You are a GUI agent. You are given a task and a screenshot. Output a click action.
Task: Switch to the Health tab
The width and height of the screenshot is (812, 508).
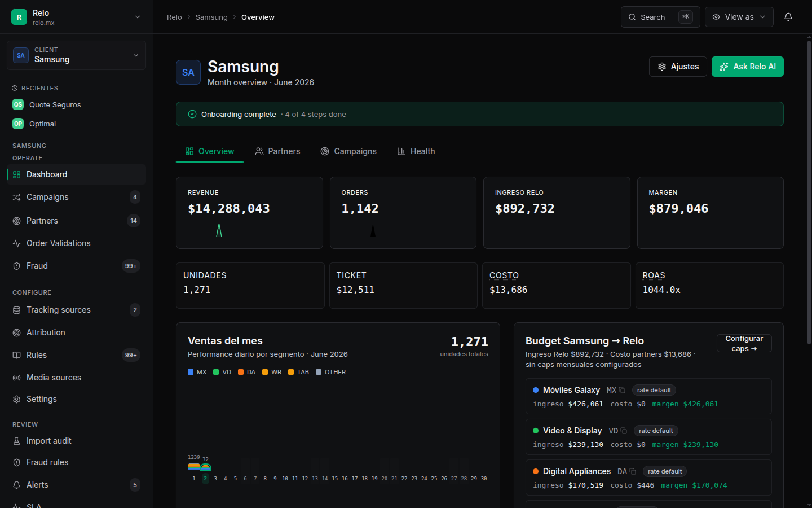point(416,151)
